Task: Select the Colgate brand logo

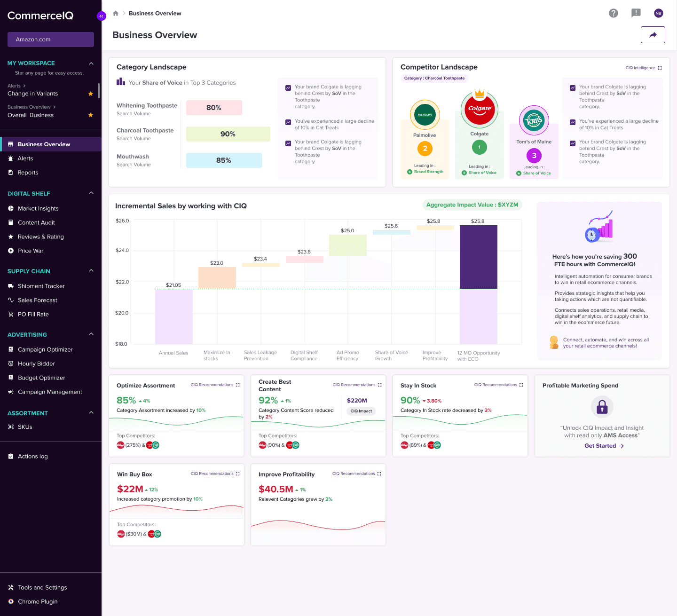Action: coord(480,109)
